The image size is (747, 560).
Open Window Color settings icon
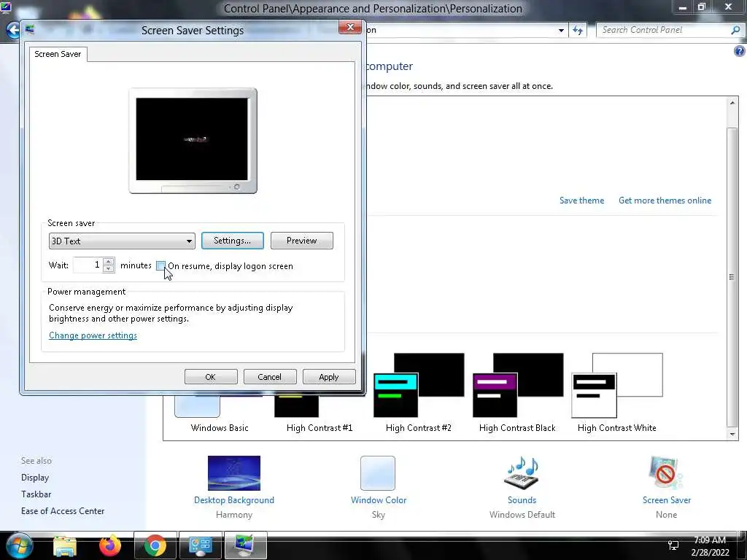378,472
